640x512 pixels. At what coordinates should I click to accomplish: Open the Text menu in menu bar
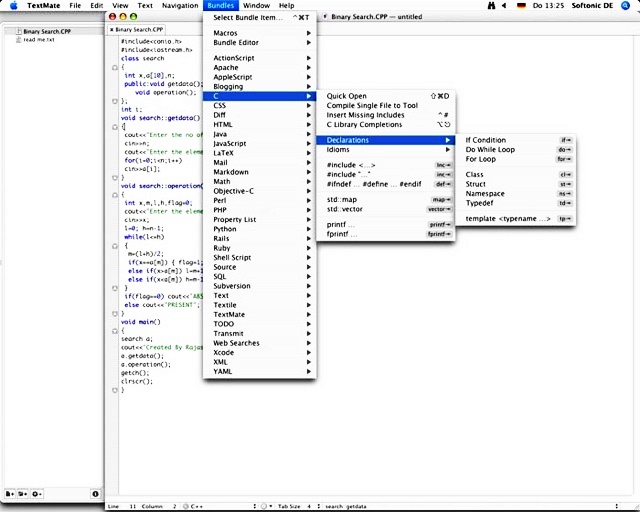tap(145, 5)
